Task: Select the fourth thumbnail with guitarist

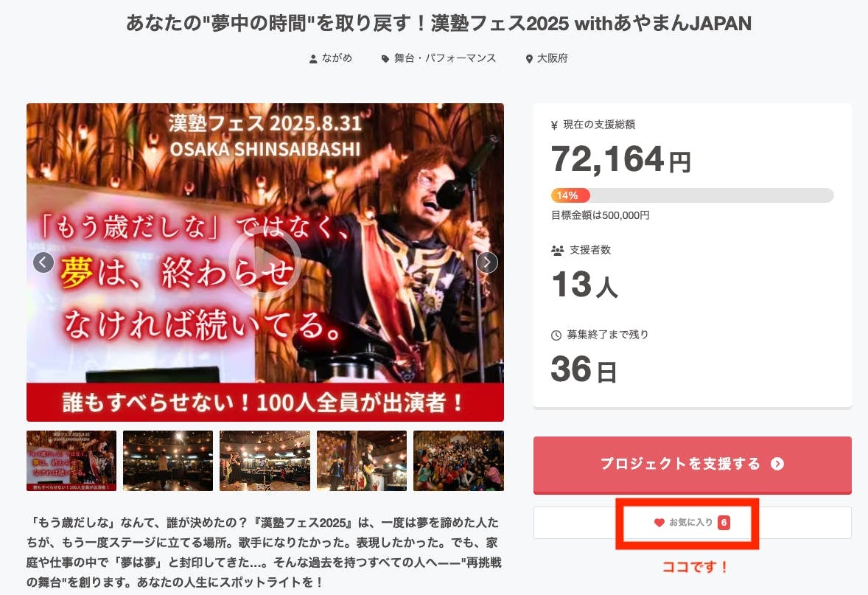Action: (362, 461)
